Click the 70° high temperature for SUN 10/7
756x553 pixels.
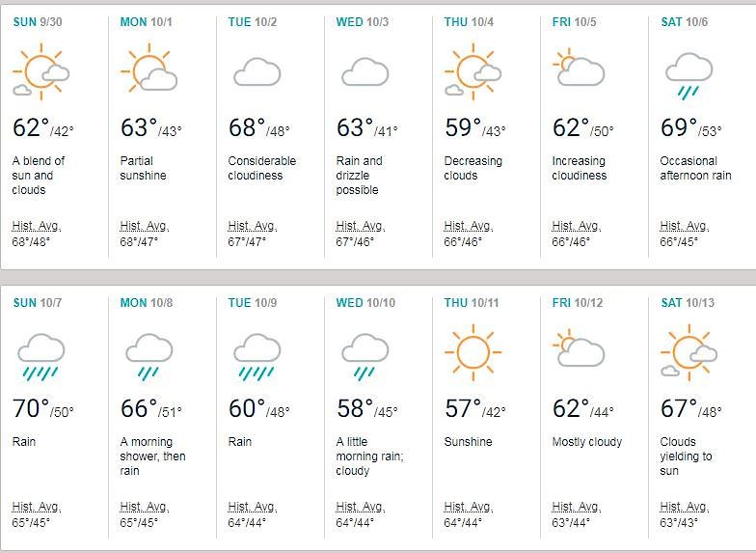31,408
